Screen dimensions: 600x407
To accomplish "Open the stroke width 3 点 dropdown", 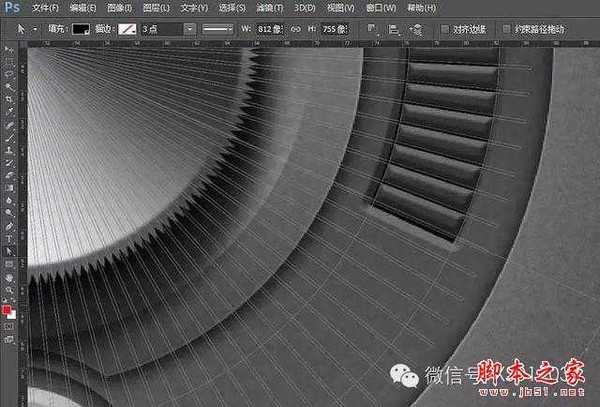I will pyautogui.click(x=189, y=29).
